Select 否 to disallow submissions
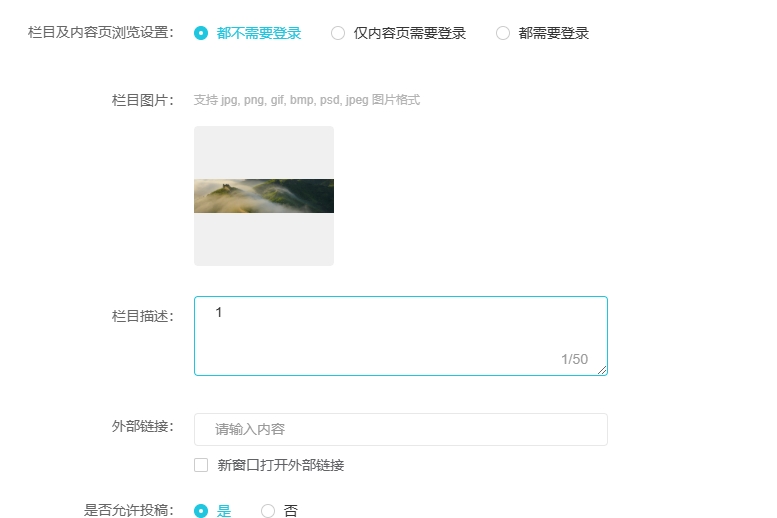 [268, 511]
